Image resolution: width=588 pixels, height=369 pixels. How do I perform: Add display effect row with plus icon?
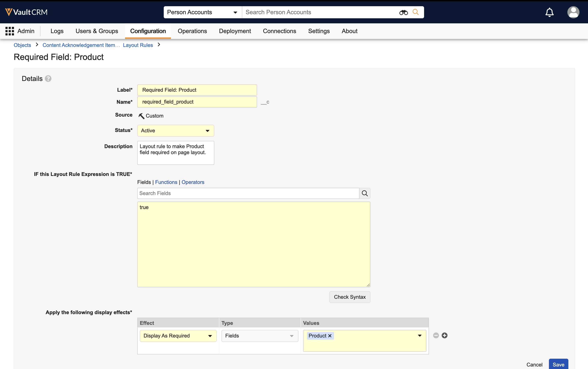click(x=444, y=335)
